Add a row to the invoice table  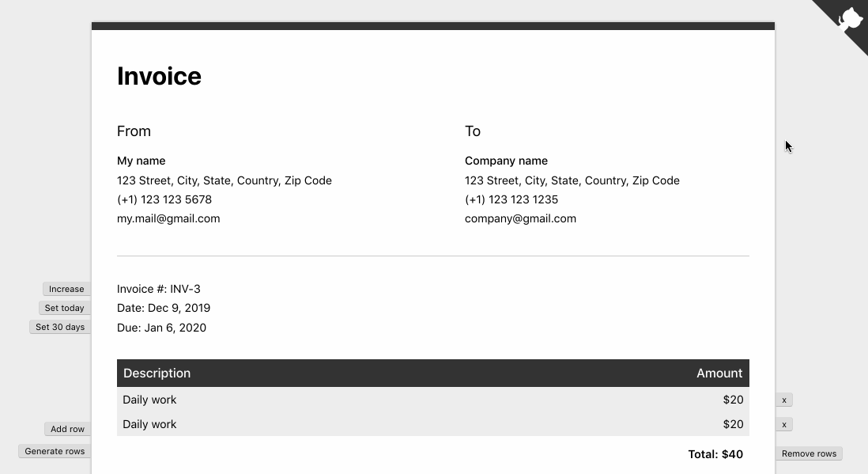click(67, 429)
